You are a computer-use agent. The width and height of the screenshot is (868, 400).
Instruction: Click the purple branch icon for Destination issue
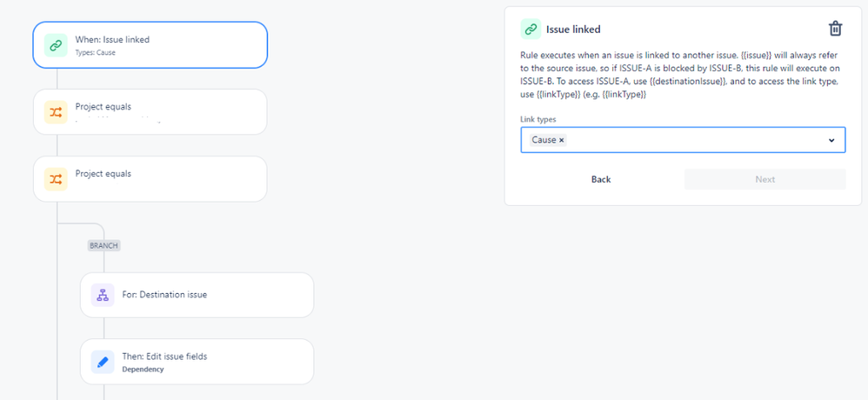103,295
